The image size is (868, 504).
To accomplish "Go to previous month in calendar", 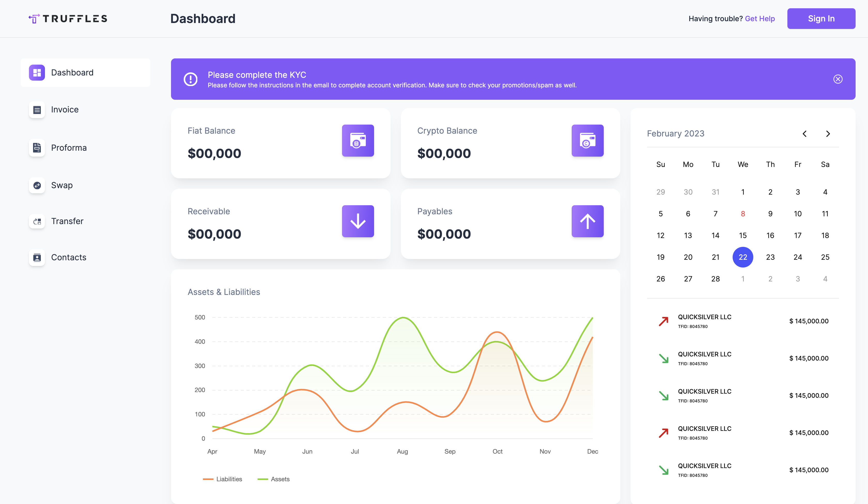I will [804, 133].
